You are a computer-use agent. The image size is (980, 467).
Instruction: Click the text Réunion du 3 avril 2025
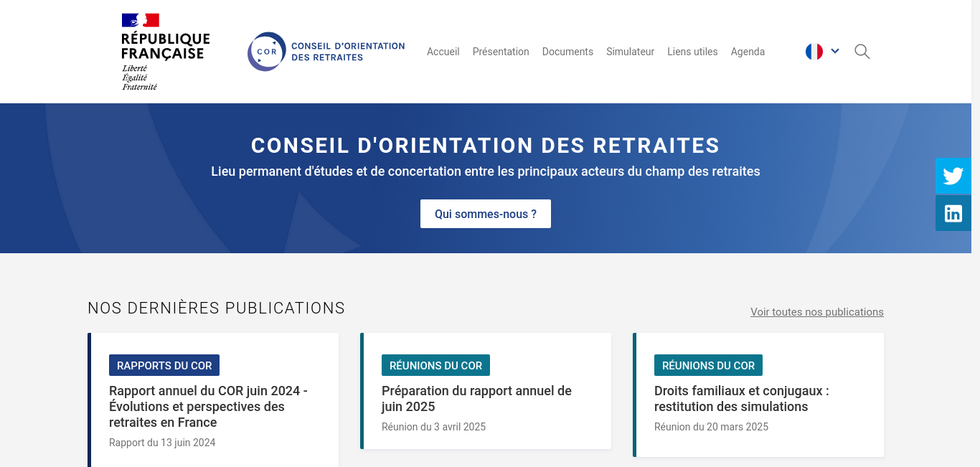[x=433, y=427]
